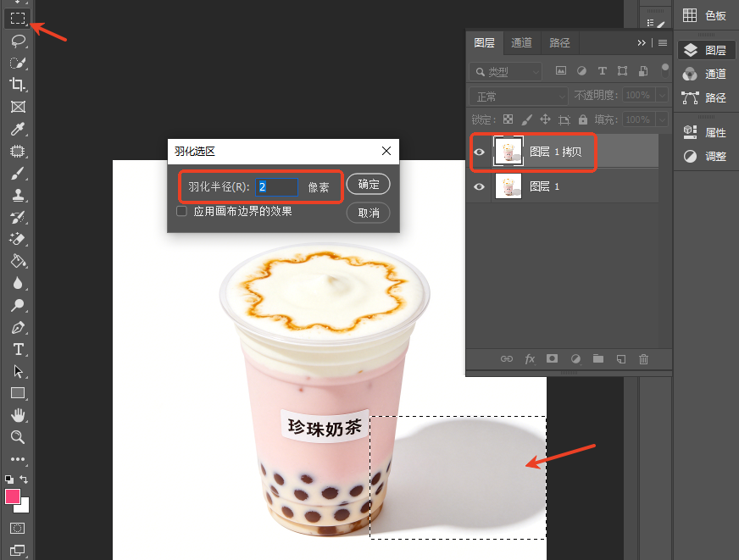Viewport: 739px width, 560px height.
Task: Select the Pen tool
Action: pos(18,327)
